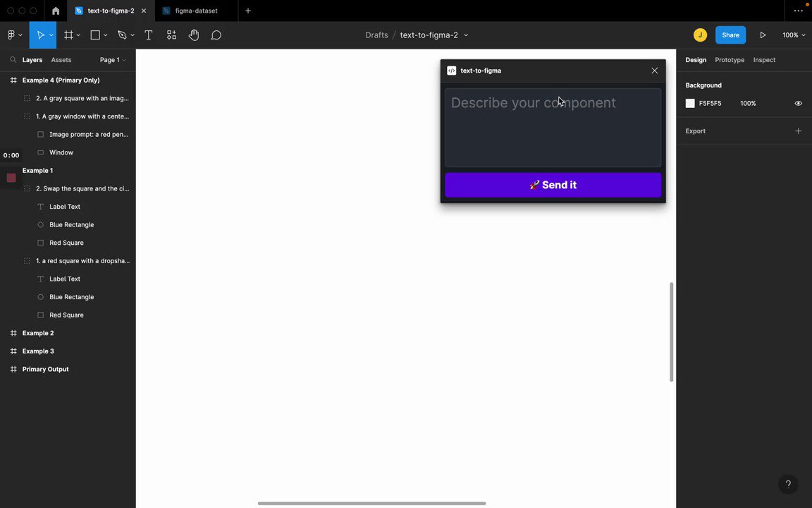The image size is (812, 508).
Task: Toggle background visibility eye icon
Action: (798, 103)
